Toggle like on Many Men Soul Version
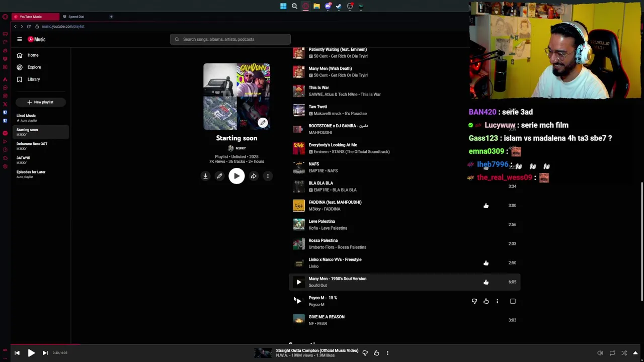Screen dimensions: 644x362 [486, 282]
